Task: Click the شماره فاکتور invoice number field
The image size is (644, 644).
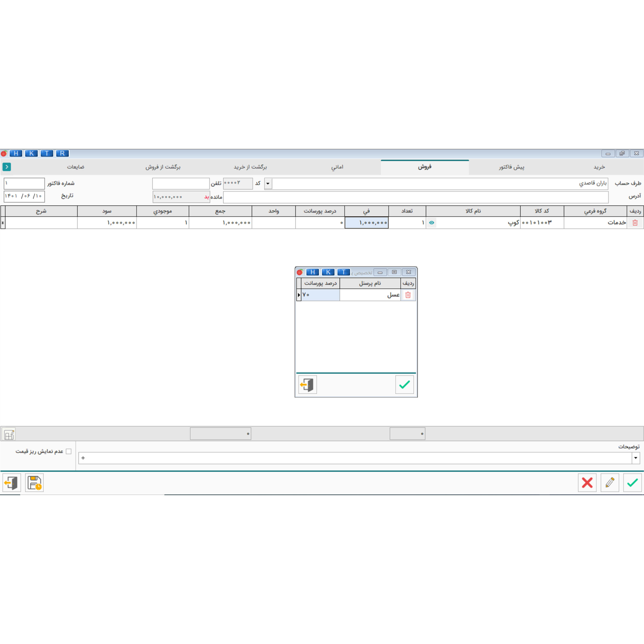Action: [24, 183]
